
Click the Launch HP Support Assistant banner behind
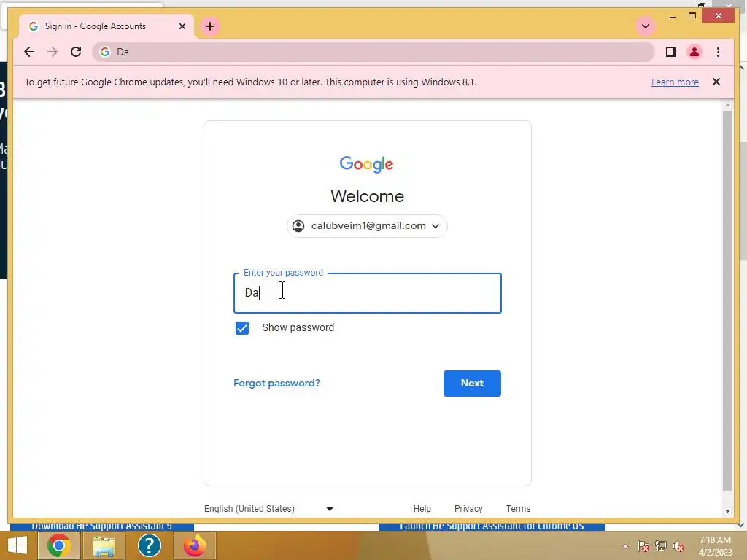pyautogui.click(x=492, y=526)
